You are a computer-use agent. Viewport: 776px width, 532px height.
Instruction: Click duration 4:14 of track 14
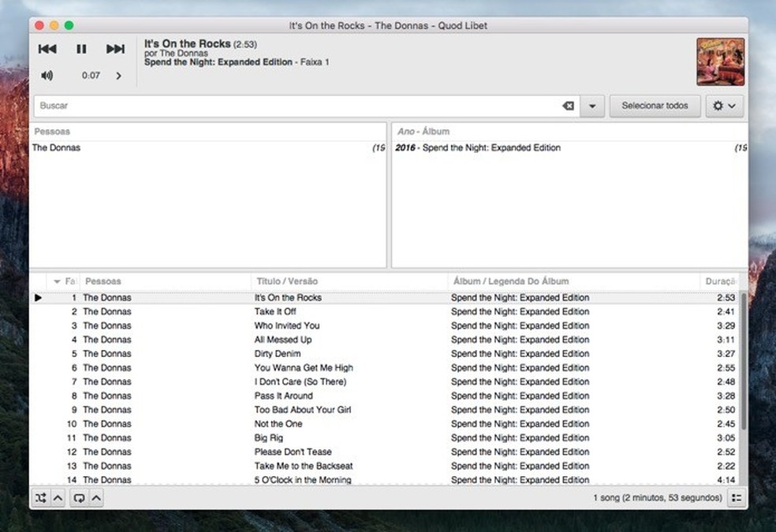tap(726, 480)
